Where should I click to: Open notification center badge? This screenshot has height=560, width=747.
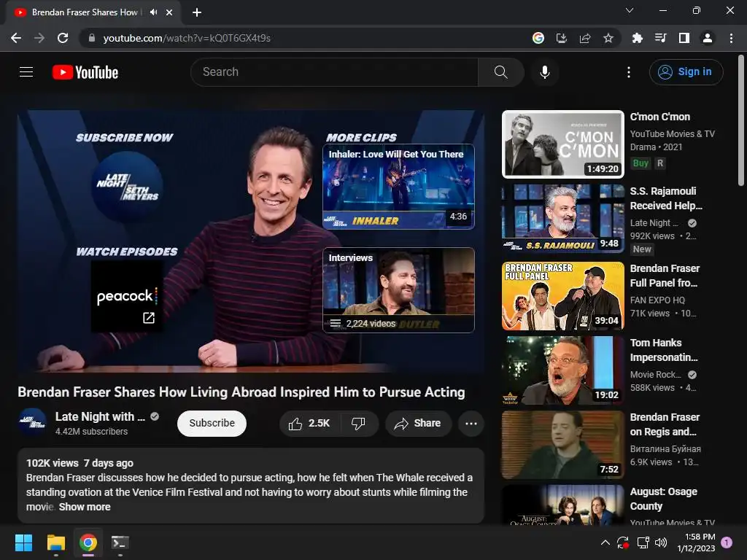coord(727,542)
